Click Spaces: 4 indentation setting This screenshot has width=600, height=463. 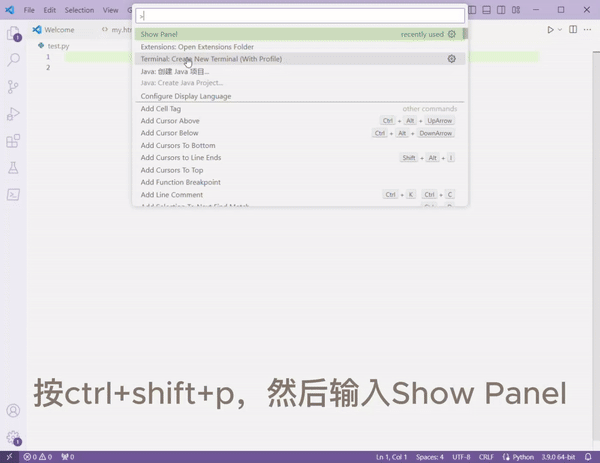(430, 457)
